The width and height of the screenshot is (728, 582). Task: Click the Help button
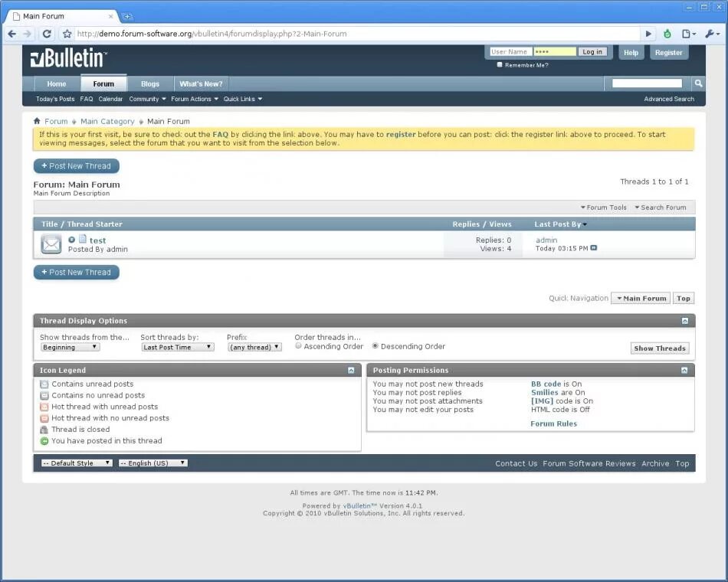[631, 52]
